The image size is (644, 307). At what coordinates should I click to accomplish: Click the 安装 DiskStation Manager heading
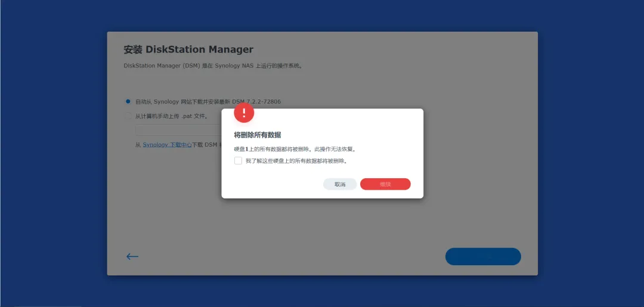click(x=188, y=49)
